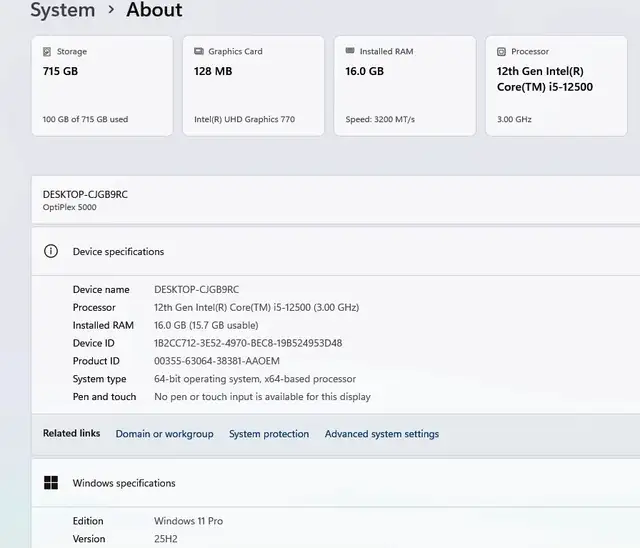The width and height of the screenshot is (640, 548).
Task: Click the About page title
Action: coord(154,9)
